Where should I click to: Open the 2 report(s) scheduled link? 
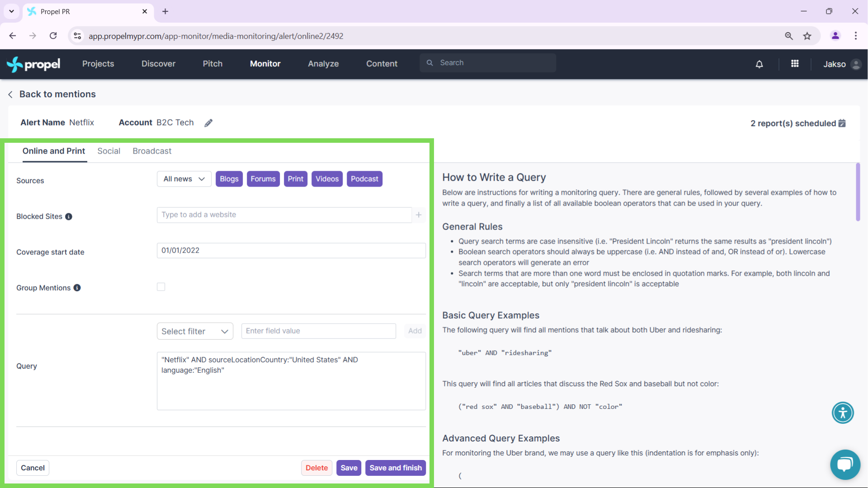click(x=793, y=123)
